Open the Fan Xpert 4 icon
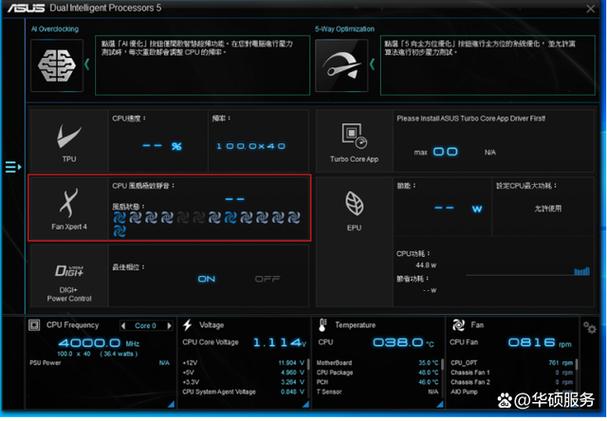607x421 pixels. point(69,203)
